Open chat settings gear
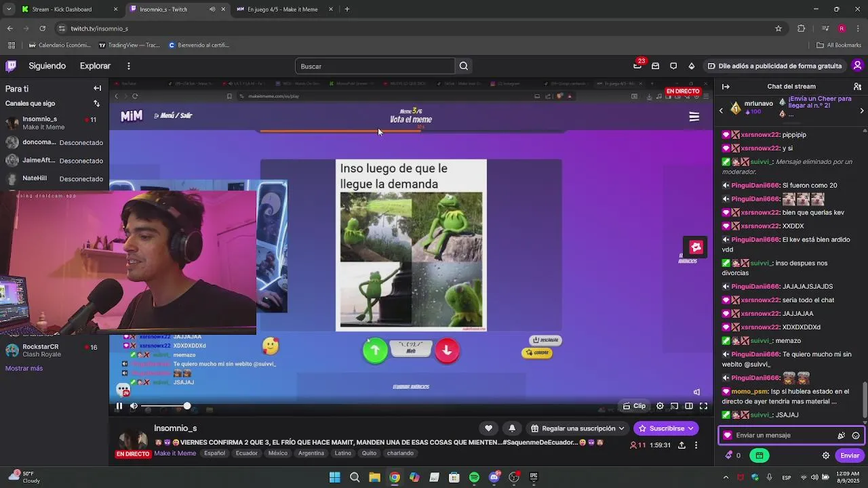 tap(826, 455)
